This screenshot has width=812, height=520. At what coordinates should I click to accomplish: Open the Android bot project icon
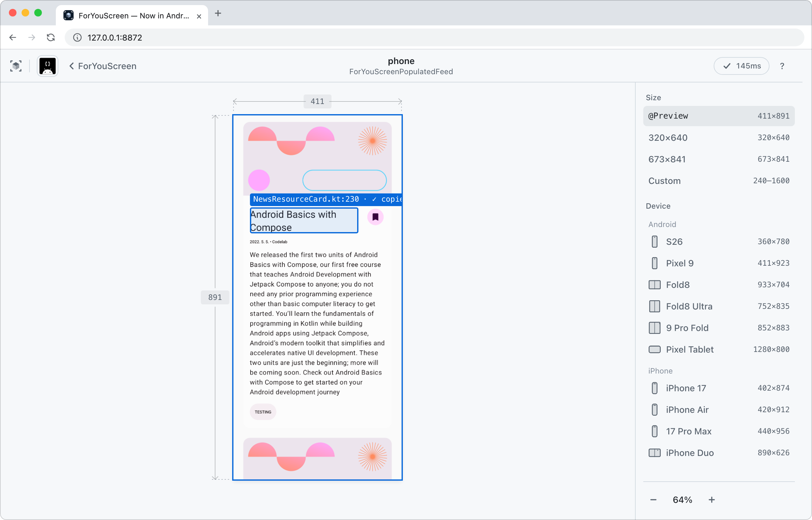[x=47, y=66]
